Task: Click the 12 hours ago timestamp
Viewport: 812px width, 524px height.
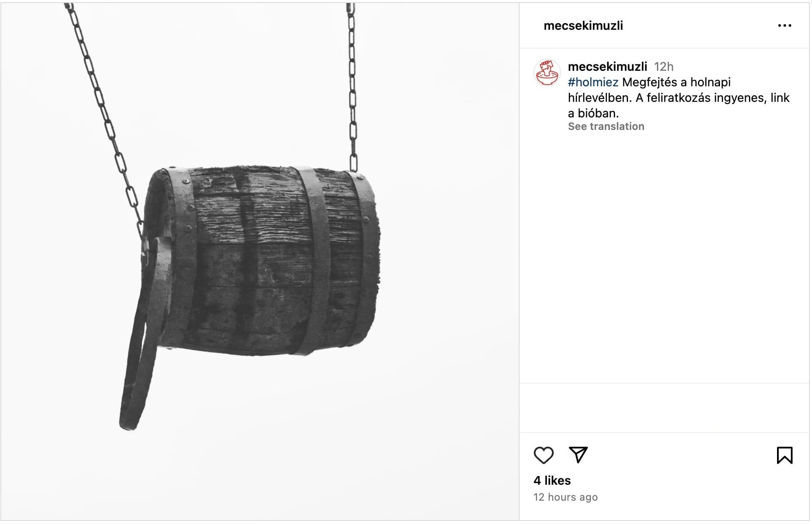Action: pos(565,497)
